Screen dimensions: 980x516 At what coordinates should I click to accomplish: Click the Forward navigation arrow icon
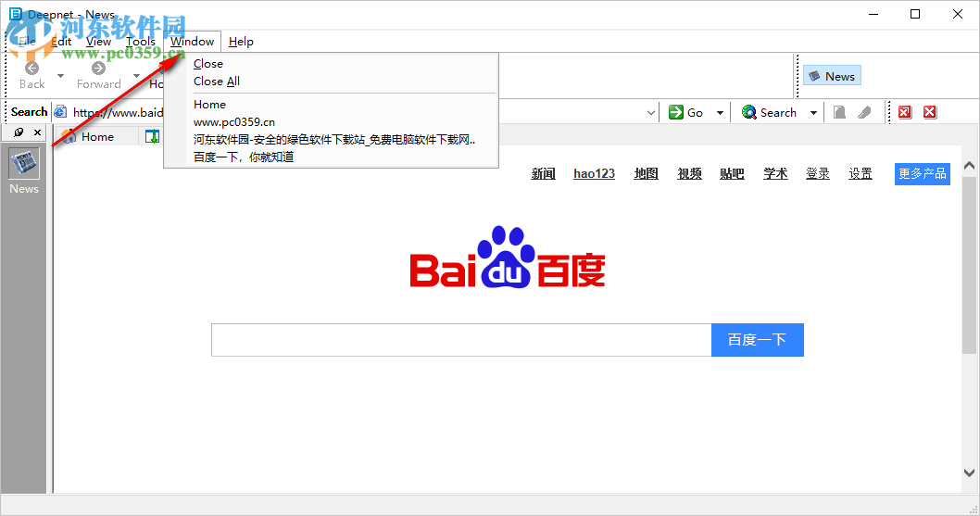[x=98, y=68]
